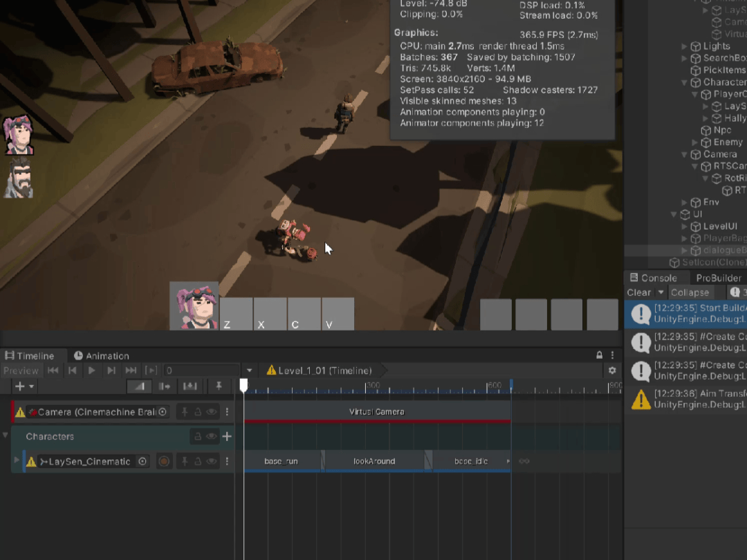Open the Timeline add track dropdown
747x560 pixels.
25,386
